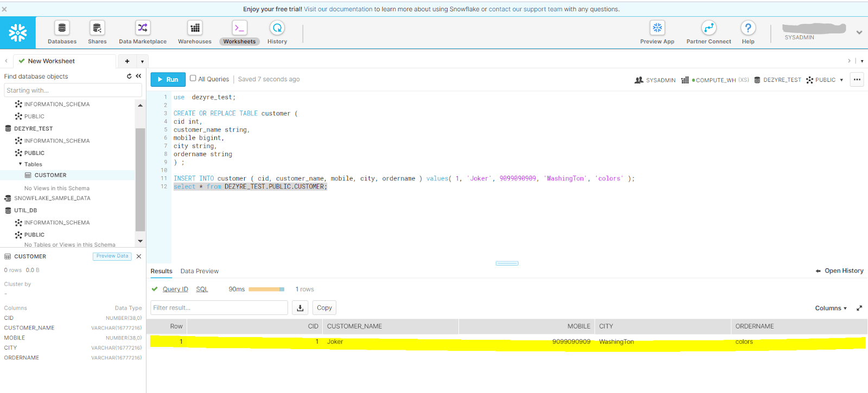Copy the query results
The width and height of the screenshot is (868, 393).
point(324,308)
